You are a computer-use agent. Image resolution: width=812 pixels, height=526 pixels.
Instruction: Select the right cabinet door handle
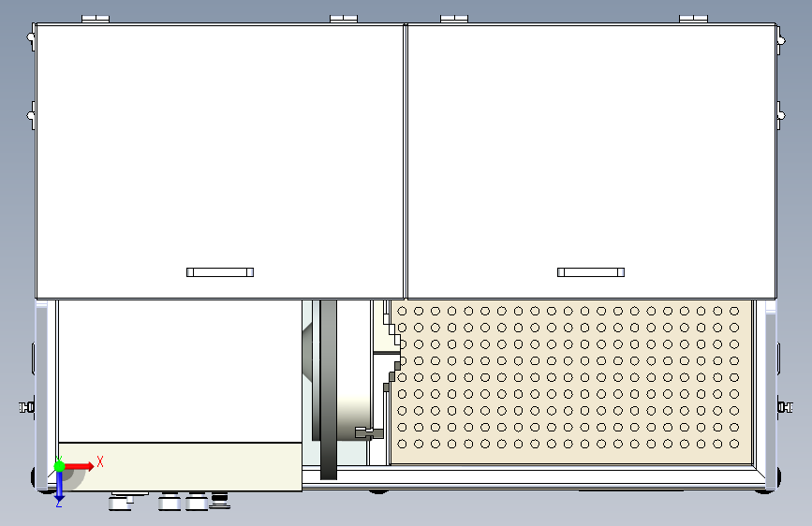click(591, 272)
